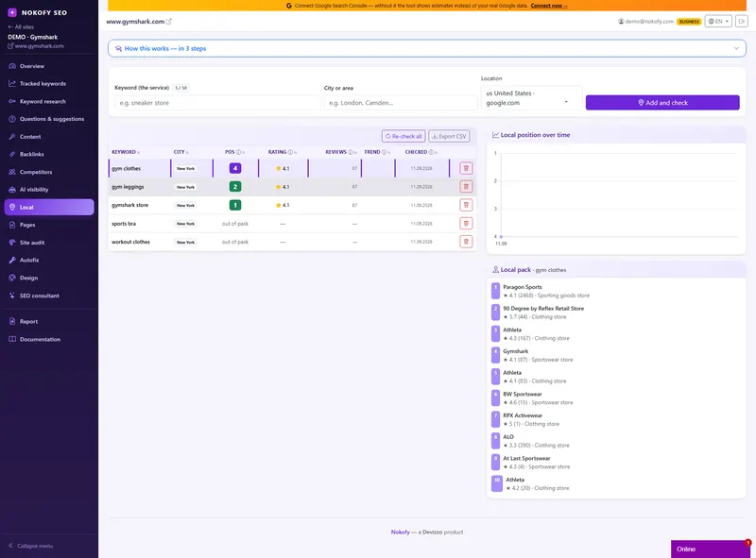Click the City or area input field
This screenshot has height=558, width=756.
click(401, 103)
